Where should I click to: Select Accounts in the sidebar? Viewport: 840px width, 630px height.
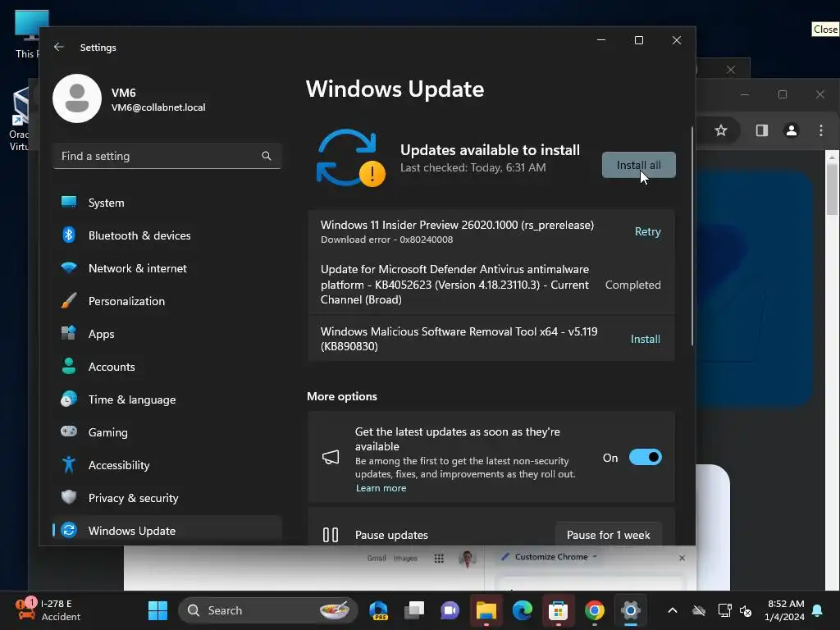pyautogui.click(x=167, y=367)
